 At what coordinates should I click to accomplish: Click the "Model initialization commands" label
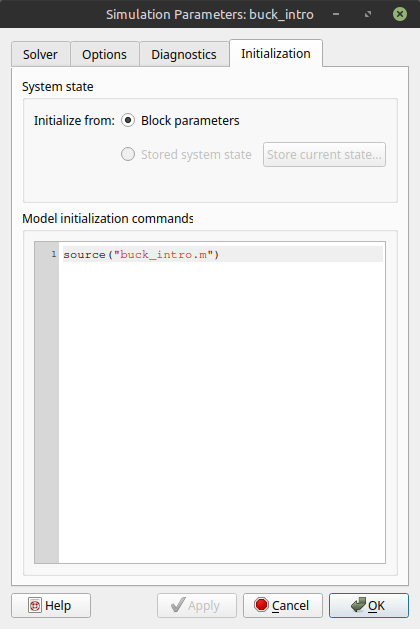pyautogui.click(x=108, y=219)
